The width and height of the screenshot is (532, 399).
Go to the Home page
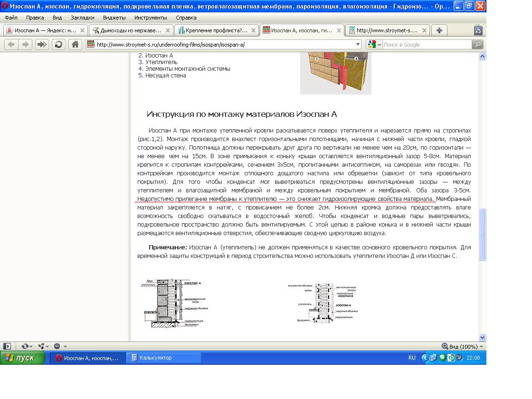tap(75, 45)
